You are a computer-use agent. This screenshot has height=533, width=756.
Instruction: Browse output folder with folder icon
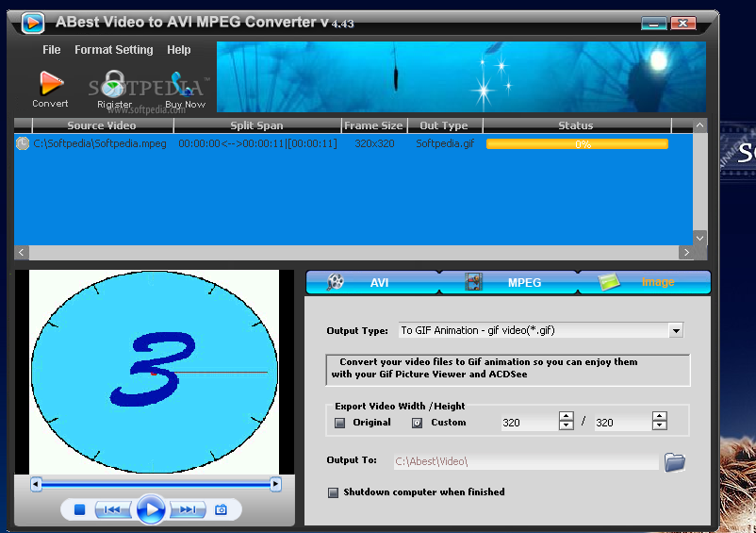click(x=675, y=461)
